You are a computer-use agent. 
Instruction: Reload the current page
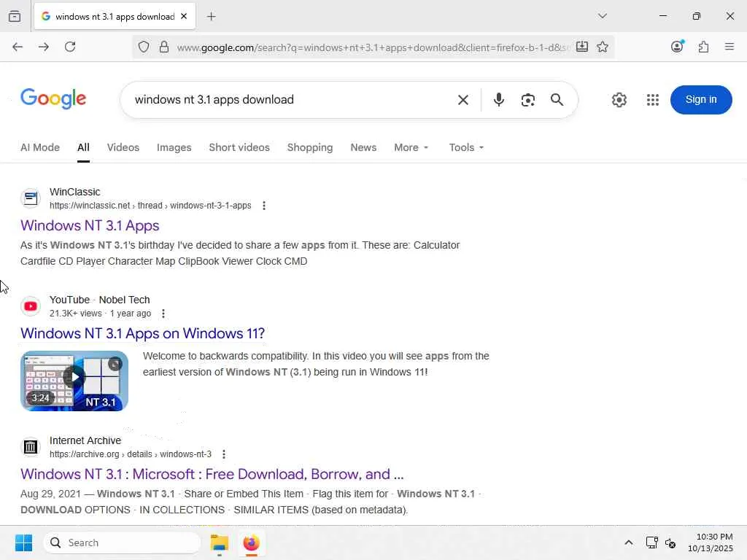70,47
